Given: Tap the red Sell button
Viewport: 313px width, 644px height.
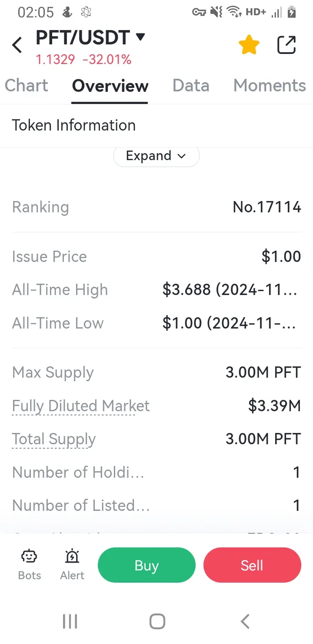Looking at the screenshot, I should [252, 565].
